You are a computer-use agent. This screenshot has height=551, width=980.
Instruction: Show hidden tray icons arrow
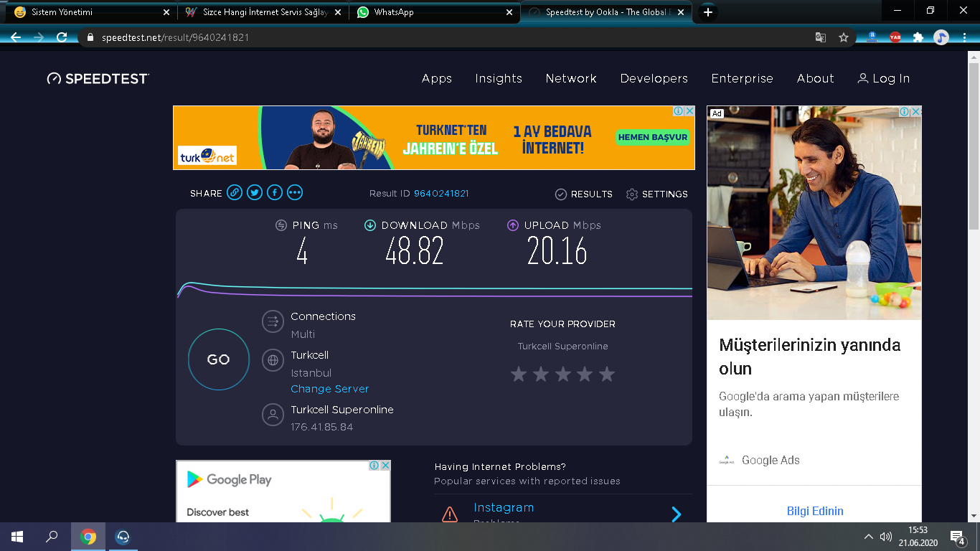pos(869,537)
